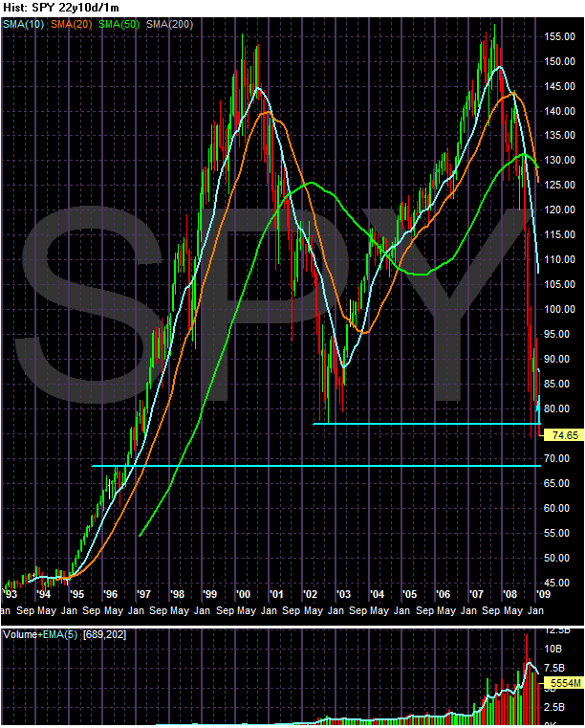Click the '01 year label on time axis
Screen dimensions: 585x728
click(276, 594)
